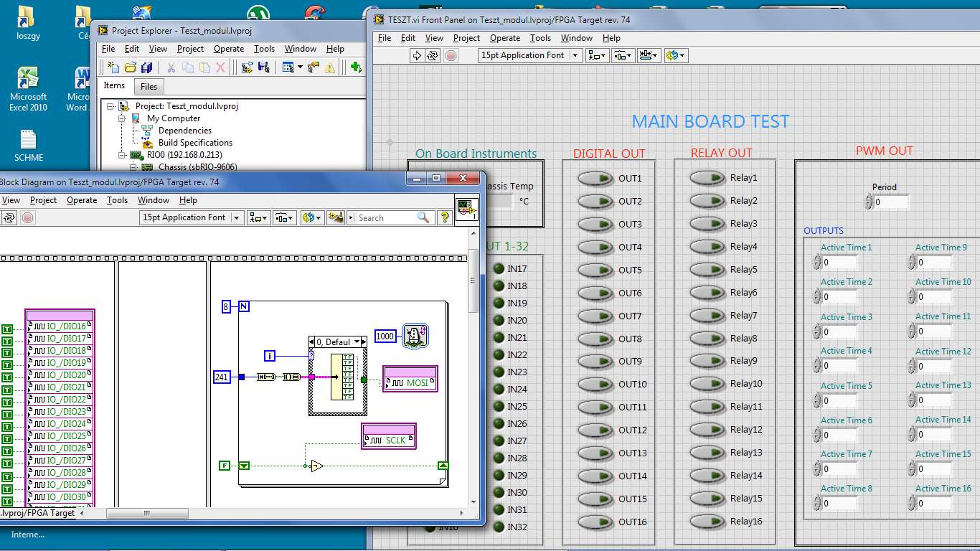Open Distribute Objects dropdown in Front Panel toolbar
Screen dimensions: 980x551
pyautogui.click(x=622, y=55)
